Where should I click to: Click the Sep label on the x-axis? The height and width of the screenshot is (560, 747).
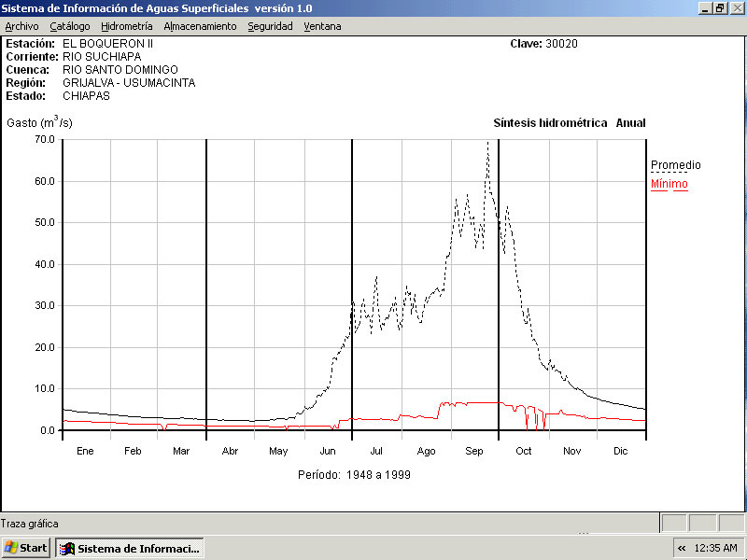[x=474, y=451]
